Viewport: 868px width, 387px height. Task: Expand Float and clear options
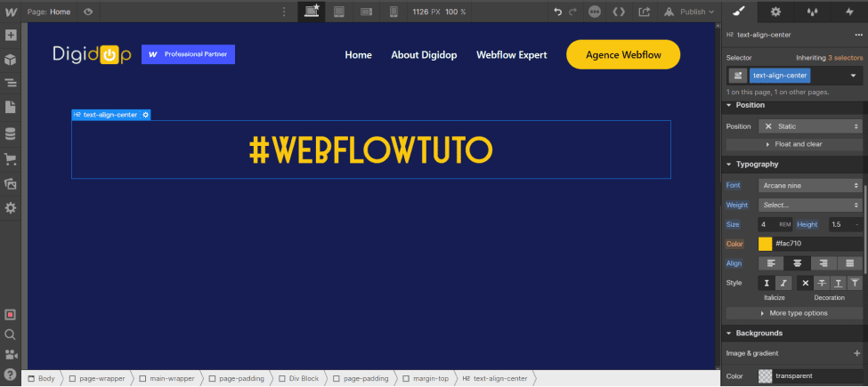click(794, 144)
